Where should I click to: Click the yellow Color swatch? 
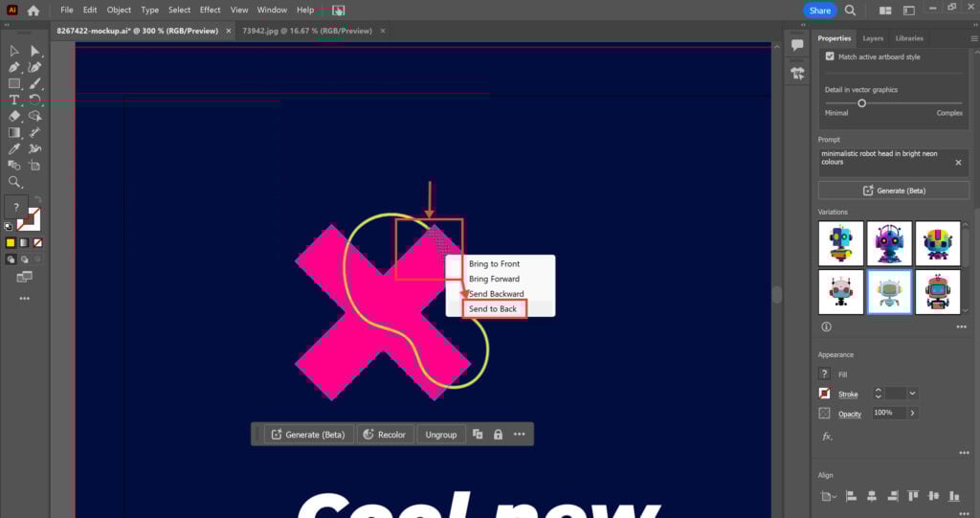11,243
